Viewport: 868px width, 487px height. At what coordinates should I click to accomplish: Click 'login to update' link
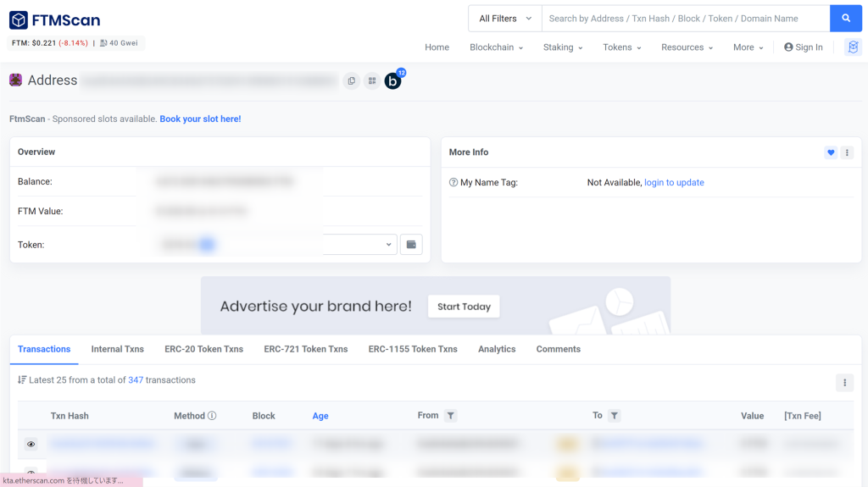[674, 182]
